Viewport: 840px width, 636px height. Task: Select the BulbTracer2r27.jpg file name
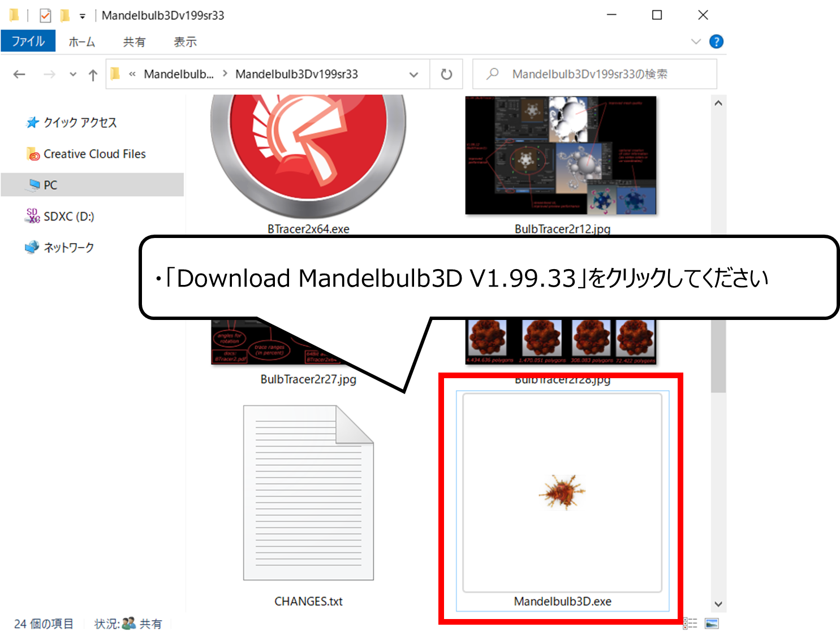click(308, 379)
